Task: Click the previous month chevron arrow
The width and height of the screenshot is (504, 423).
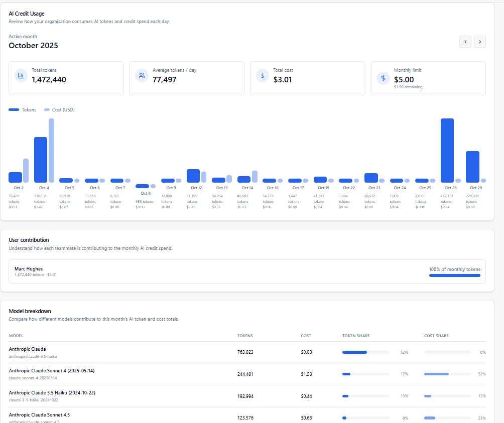Action: point(465,42)
